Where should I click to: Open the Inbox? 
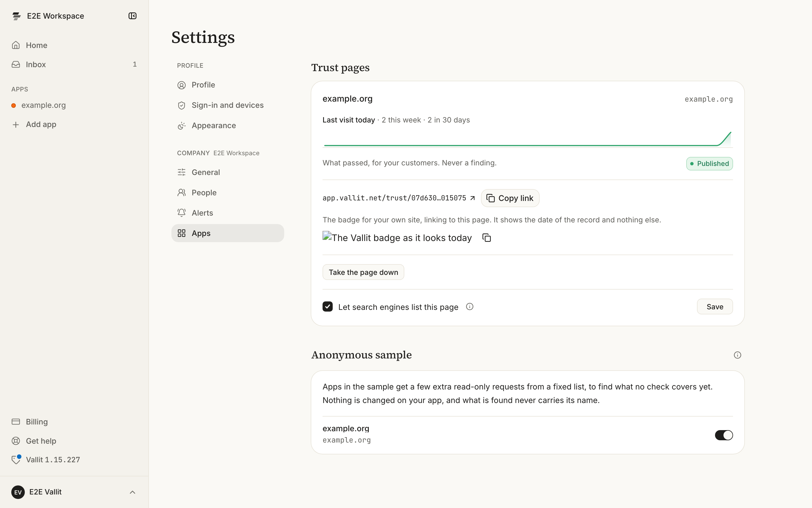point(74,64)
